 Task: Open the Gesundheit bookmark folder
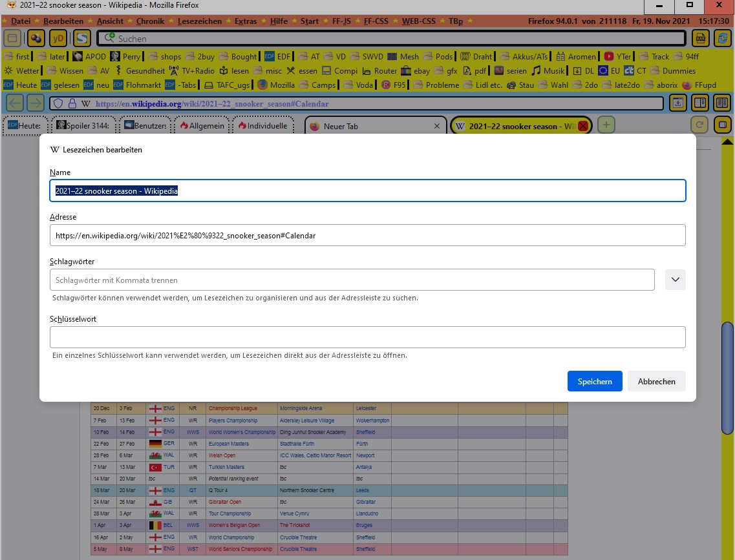pyautogui.click(x=138, y=71)
